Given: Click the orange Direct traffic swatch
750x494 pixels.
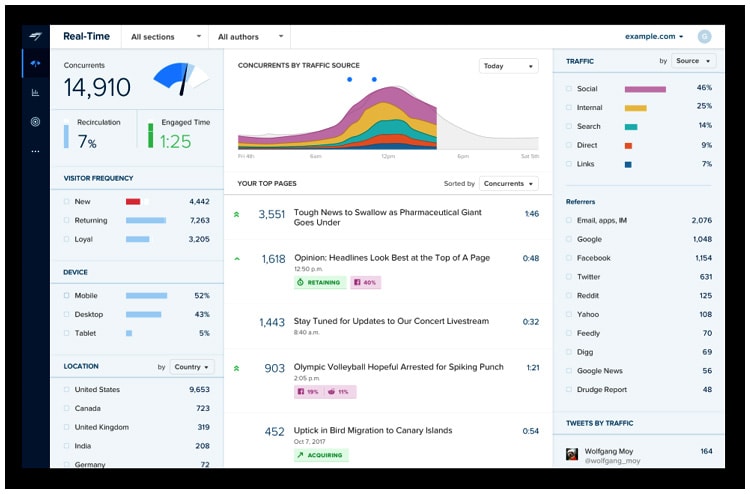Looking at the screenshot, I should [x=628, y=145].
